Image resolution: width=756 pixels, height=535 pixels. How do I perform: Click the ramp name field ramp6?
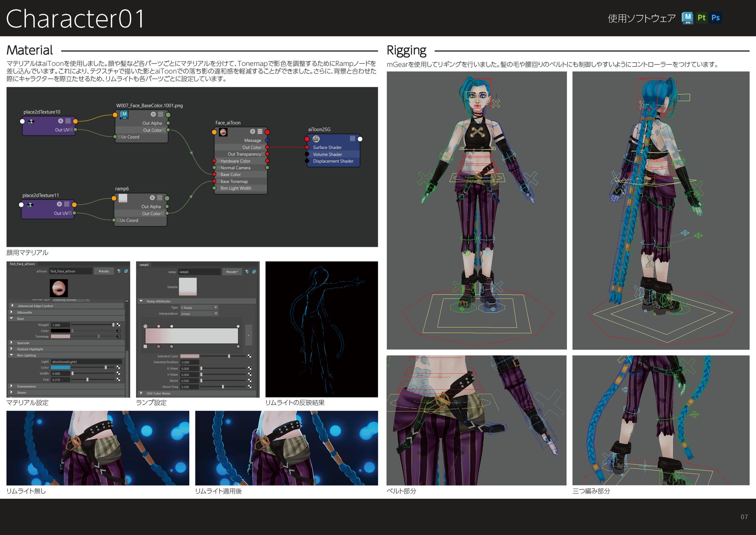199,272
